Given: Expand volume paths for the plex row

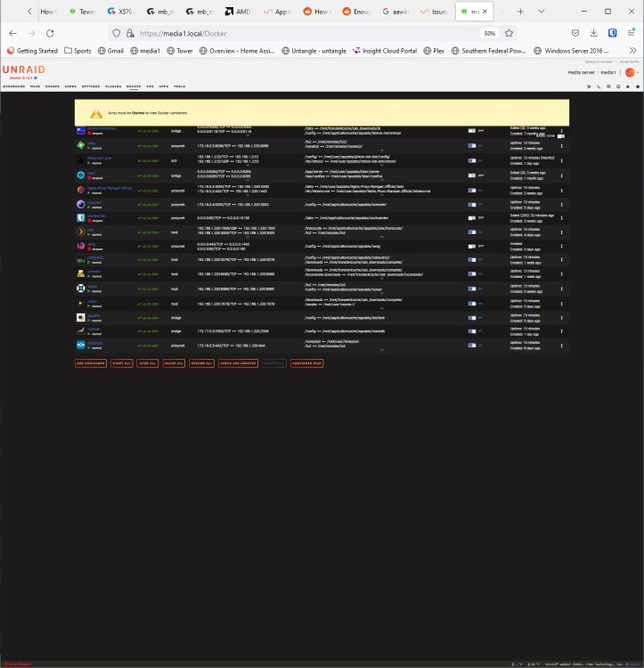Looking at the screenshot, I should pos(381,237).
